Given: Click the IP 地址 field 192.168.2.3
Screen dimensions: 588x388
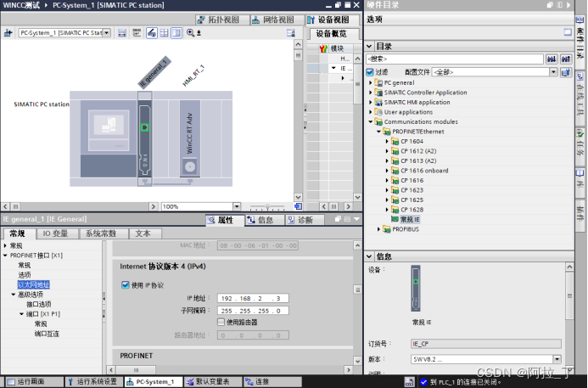Looking at the screenshot, I should coord(253,298).
